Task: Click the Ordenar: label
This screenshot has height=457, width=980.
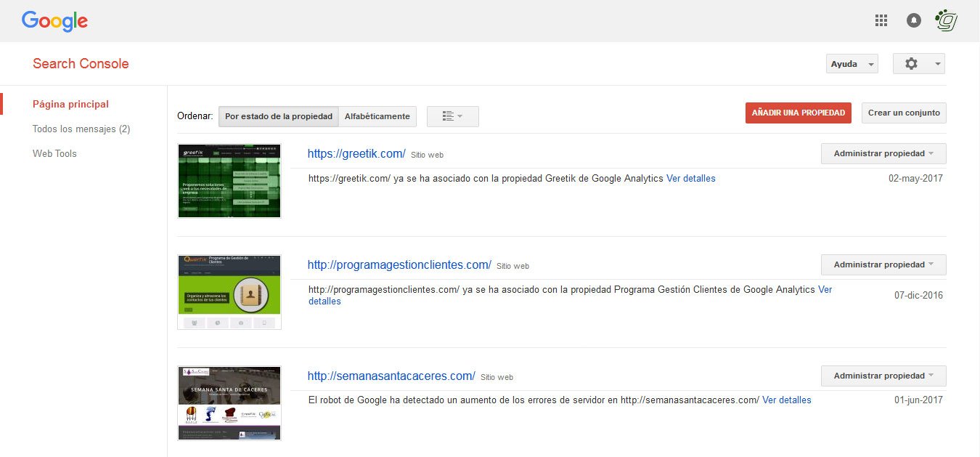Action: click(195, 116)
